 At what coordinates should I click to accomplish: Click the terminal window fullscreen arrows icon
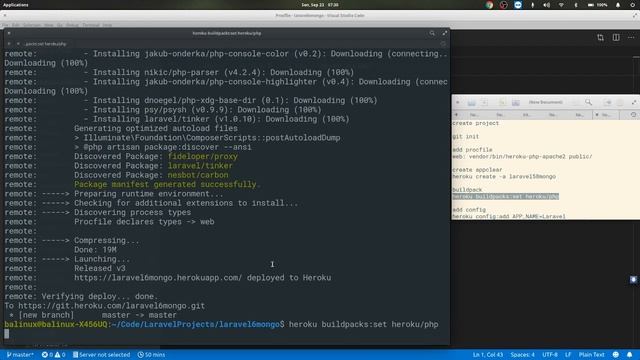pyautogui.click(x=444, y=33)
